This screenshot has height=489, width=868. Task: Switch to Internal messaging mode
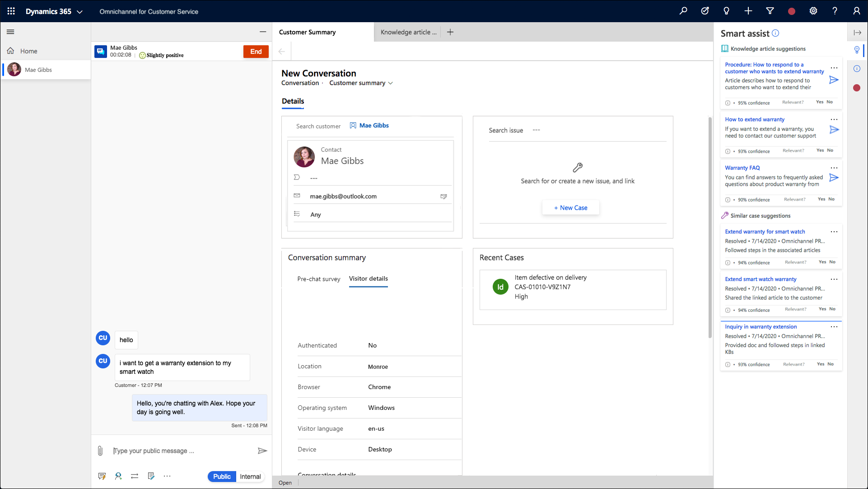[x=250, y=476]
